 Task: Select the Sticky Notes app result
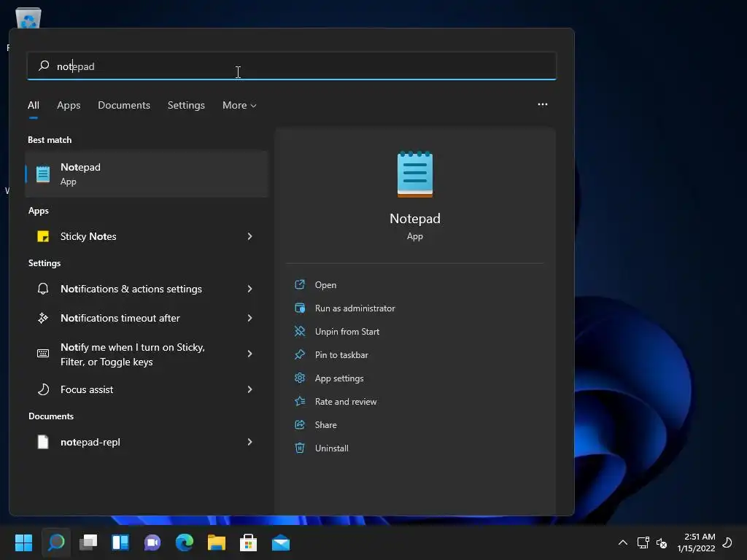tap(147, 236)
